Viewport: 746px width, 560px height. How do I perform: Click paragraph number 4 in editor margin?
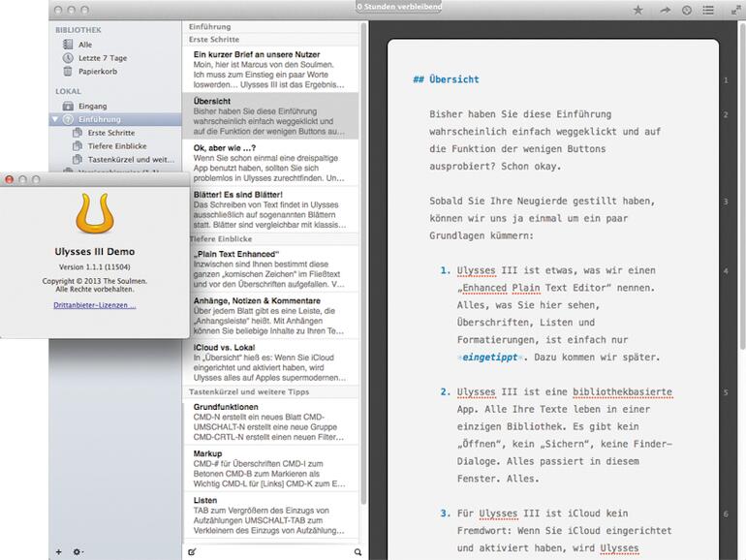click(x=726, y=270)
